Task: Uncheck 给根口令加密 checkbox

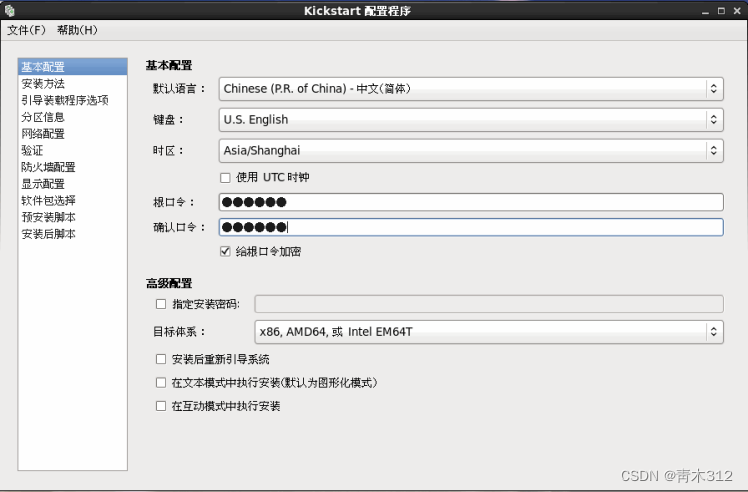Action: [225, 251]
